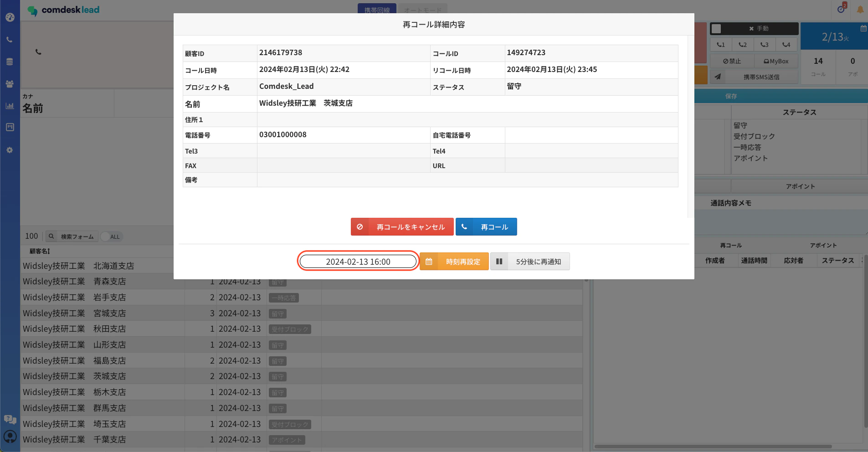This screenshot has width=868, height=452.
Task: Dial using phone line 2 button
Action: [743, 45]
